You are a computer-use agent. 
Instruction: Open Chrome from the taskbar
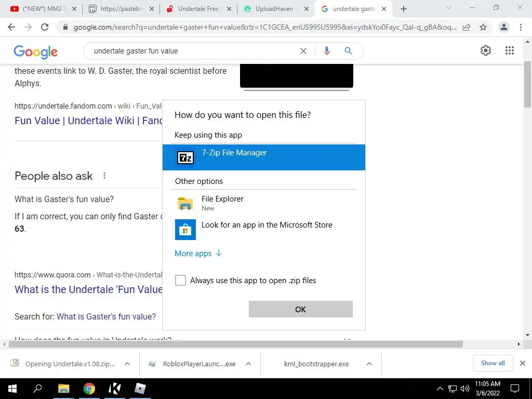point(89,389)
